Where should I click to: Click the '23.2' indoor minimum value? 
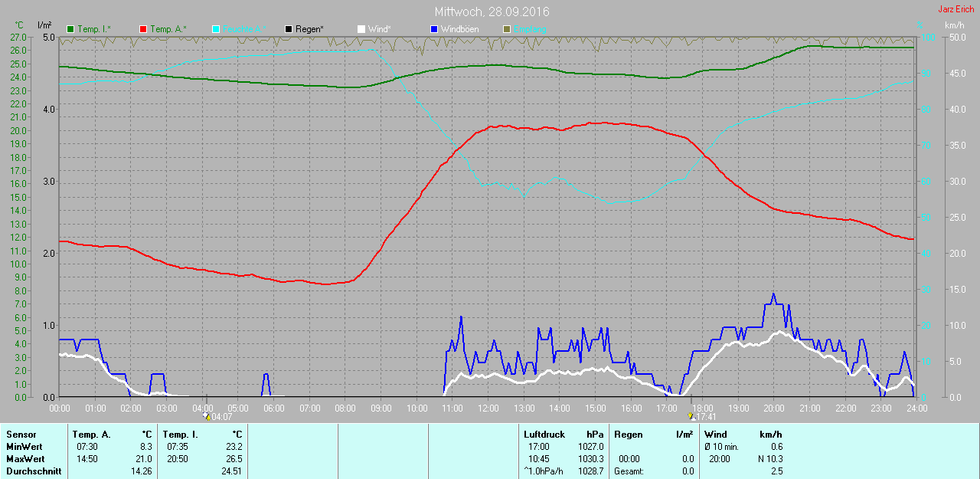coord(233,447)
